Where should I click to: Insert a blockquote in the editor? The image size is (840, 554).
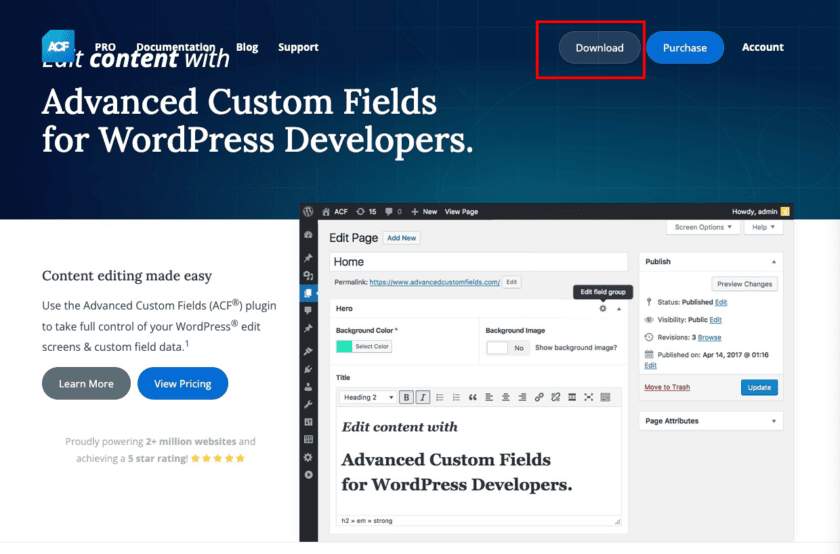[472, 397]
